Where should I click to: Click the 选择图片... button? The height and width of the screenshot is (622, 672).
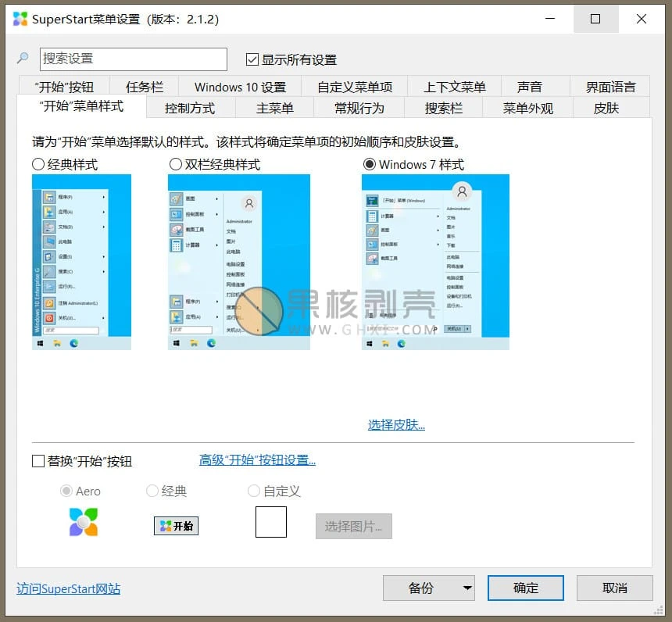pyautogui.click(x=353, y=526)
